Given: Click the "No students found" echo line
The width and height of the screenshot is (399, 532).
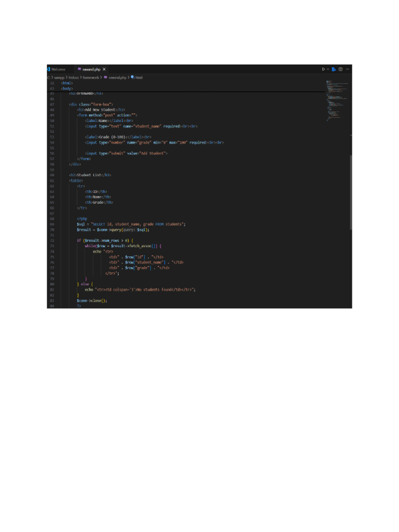Looking at the screenshot, I should point(140,290).
